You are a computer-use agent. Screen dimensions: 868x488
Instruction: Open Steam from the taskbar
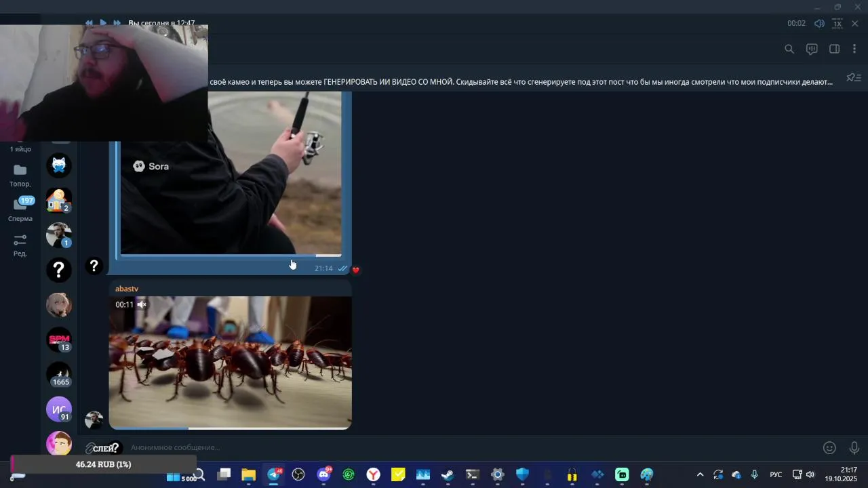[448, 474]
